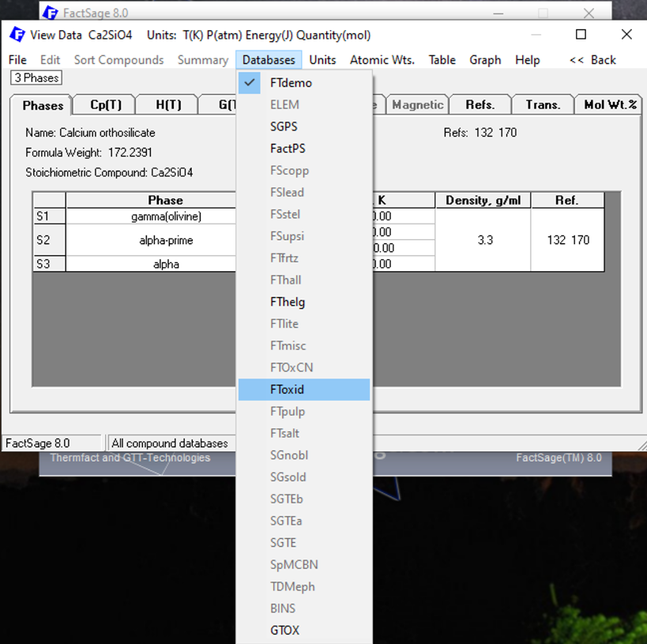Click the Density, g/ml column header
This screenshot has width=647, height=644.
tap(483, 200)
